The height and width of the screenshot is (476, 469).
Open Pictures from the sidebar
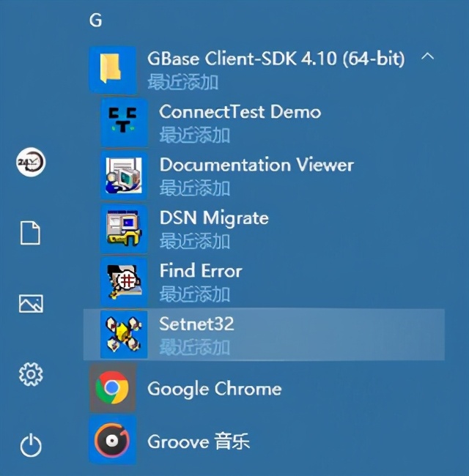(31, 303)
